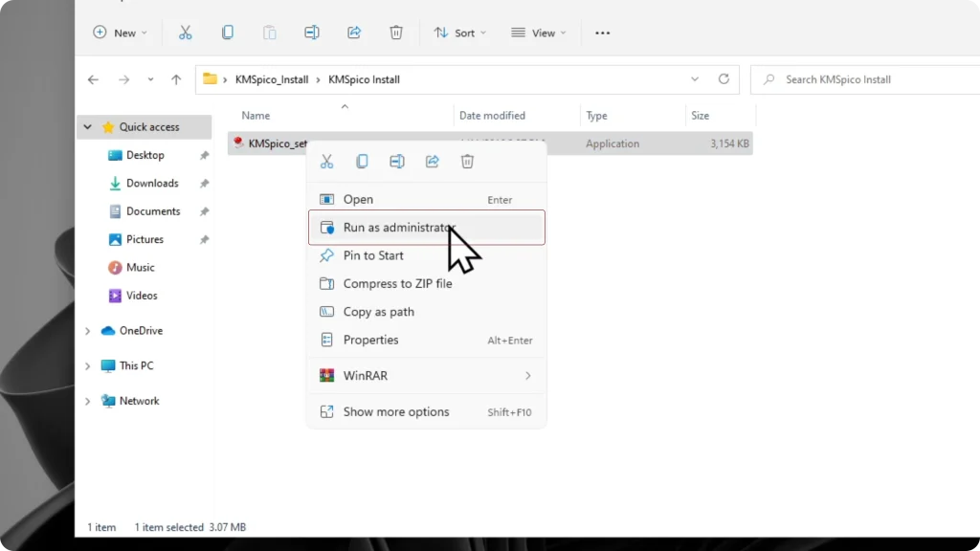Open the WinRAR submenu

pyautogui.click(x=427, y=375)
